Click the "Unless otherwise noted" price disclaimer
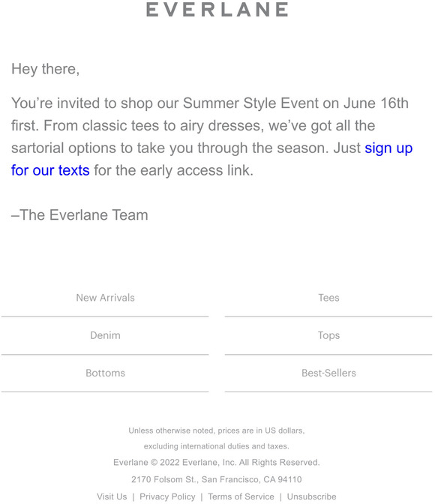The width and height of the screenshot is (435, 504). 216,430
